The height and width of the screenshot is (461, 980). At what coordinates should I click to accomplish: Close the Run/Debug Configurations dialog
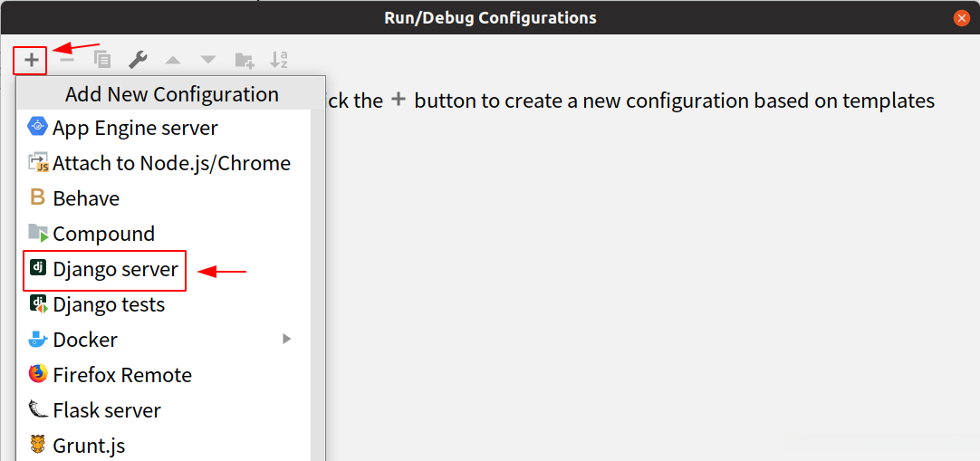(x=962, y=17)
